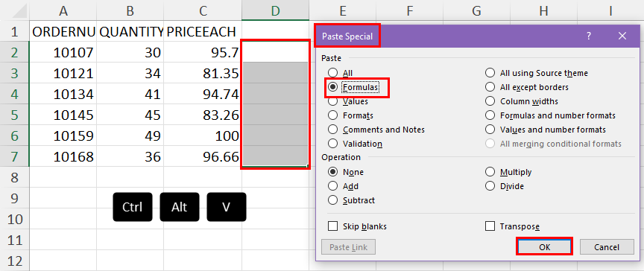Screen dimensions: 644x271
Task: Select quantity cell with 41
Action: click(x=130, y=94)
